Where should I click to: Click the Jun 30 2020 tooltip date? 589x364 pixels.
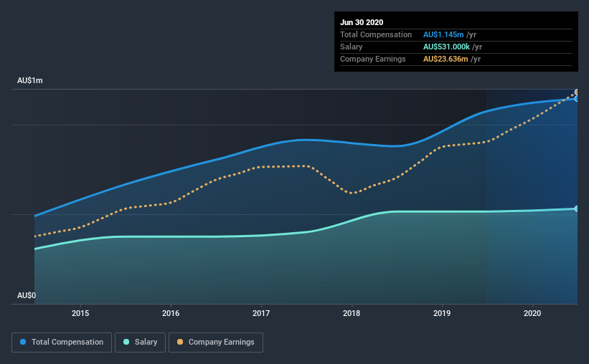click(x=362, y=22)
